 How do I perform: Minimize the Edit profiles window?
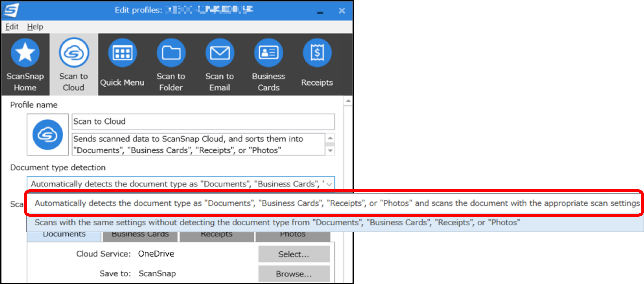click(320, 12)
